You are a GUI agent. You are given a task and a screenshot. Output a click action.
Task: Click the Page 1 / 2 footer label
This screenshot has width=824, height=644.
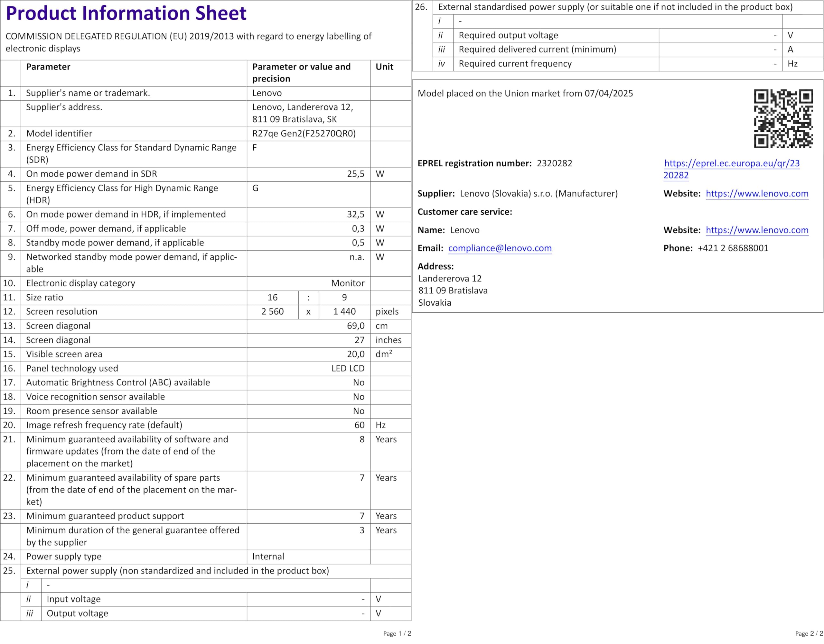[397, 633]
